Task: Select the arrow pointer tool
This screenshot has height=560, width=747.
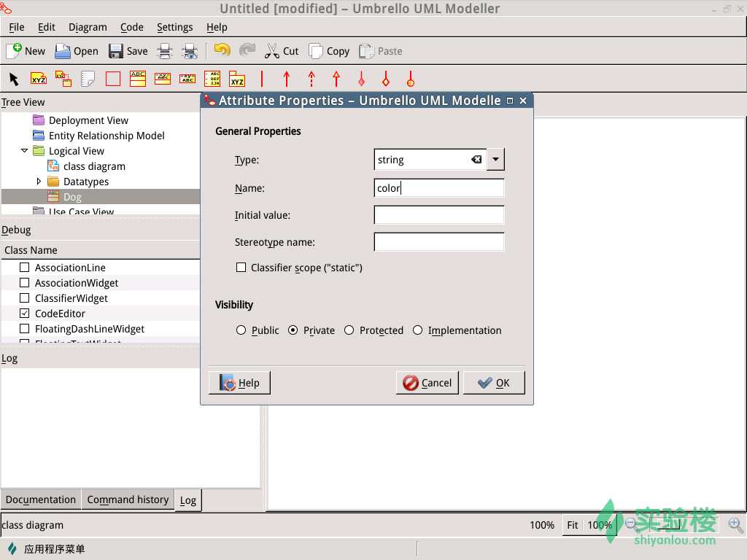Action: tap(14, 79)
